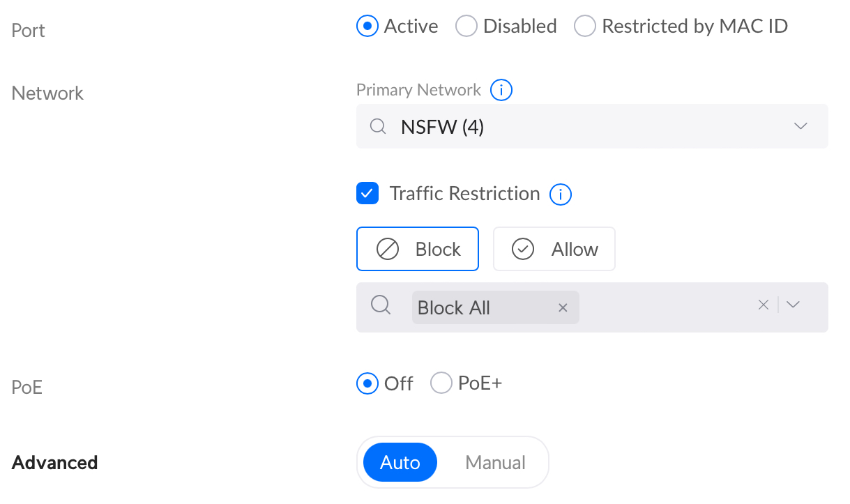Select the Block traffic button

[x=418, y=249]
